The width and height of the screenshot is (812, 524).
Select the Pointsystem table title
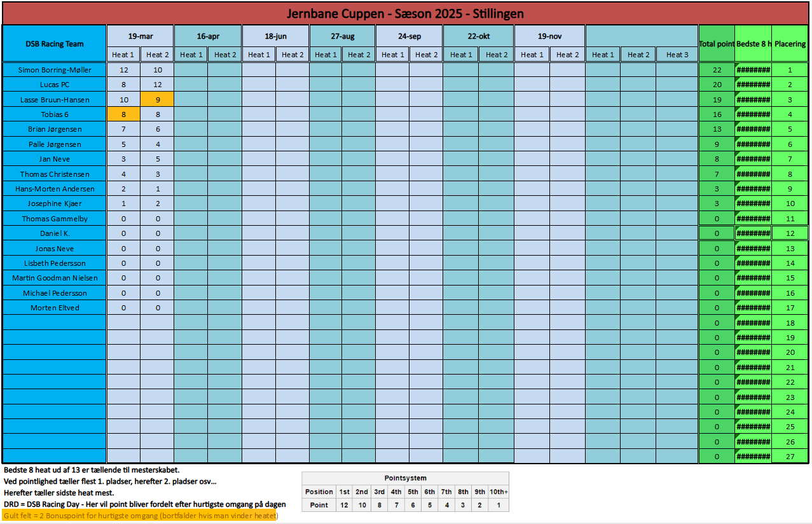point(405,478)
